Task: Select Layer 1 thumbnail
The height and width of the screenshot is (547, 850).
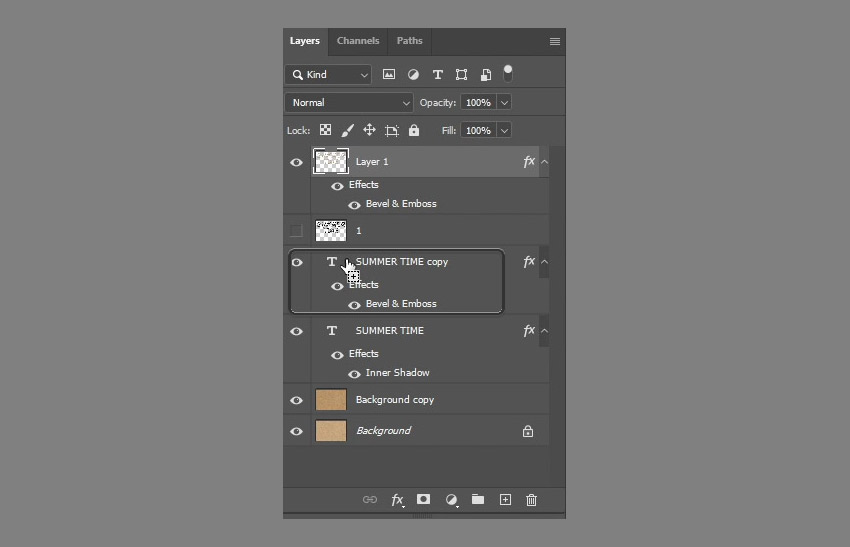Action: 331,162
